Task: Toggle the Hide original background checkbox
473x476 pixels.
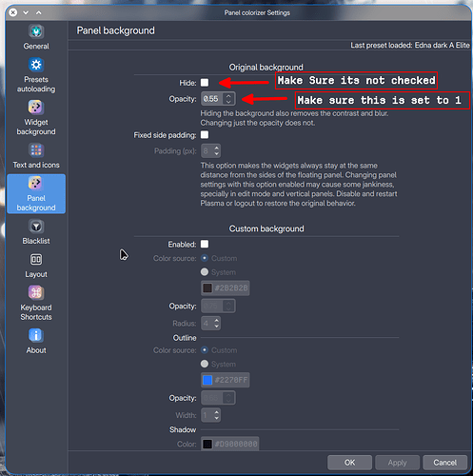Action: point(205,83)
